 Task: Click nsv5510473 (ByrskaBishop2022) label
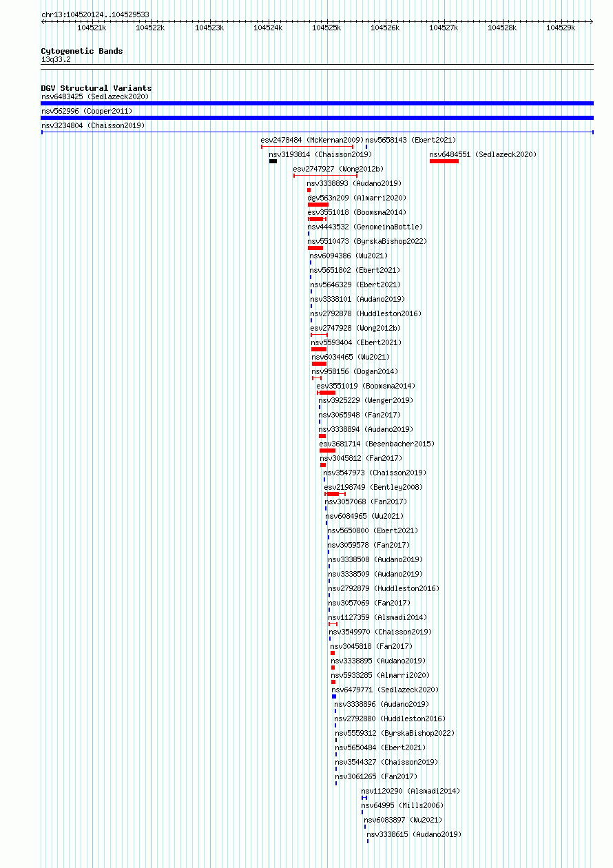pos(367,241)
